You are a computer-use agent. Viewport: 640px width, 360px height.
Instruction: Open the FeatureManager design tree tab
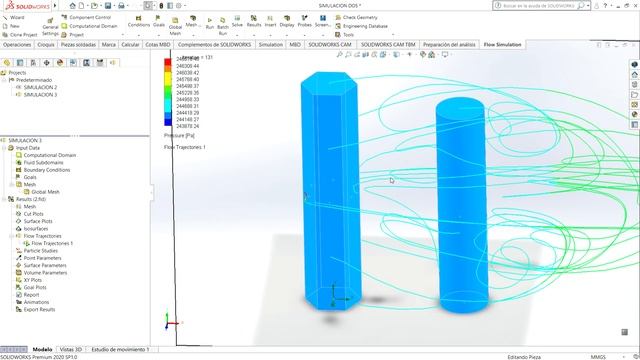(x=7, y=62)
